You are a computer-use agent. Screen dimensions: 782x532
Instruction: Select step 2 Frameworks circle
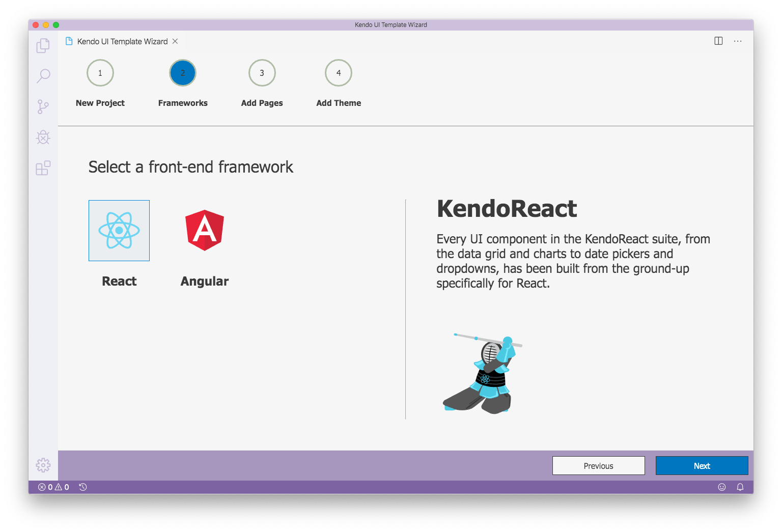click(183, 73)
